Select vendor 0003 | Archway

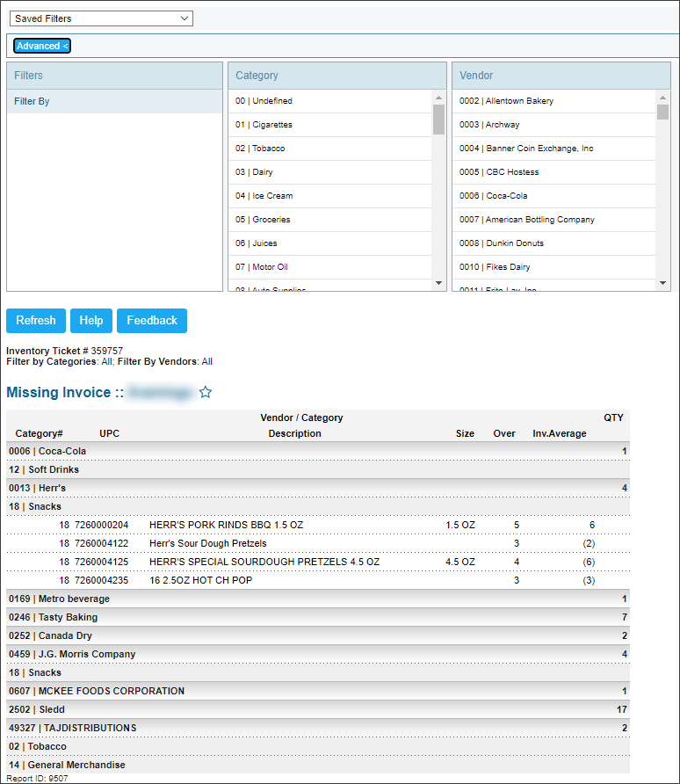[x=553, y=125]
